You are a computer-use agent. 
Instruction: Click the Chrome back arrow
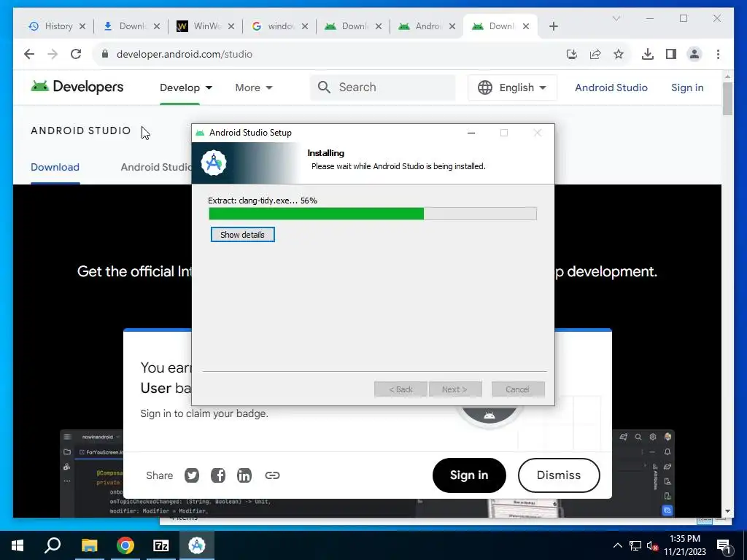tap(29, 54)
